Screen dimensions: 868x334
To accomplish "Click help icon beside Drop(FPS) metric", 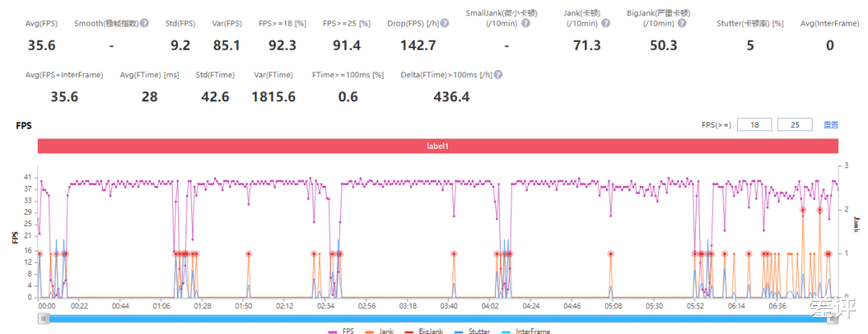I will click(444, 23).
